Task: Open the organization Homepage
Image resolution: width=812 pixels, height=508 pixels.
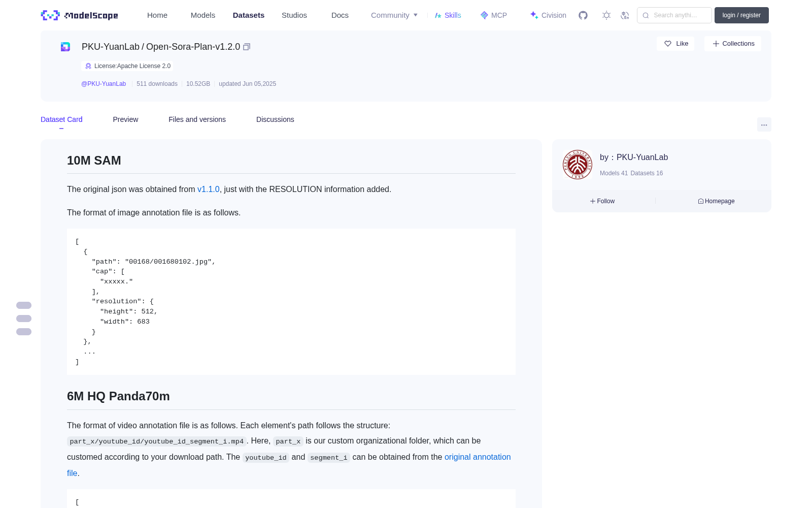Action: [716, 201]
